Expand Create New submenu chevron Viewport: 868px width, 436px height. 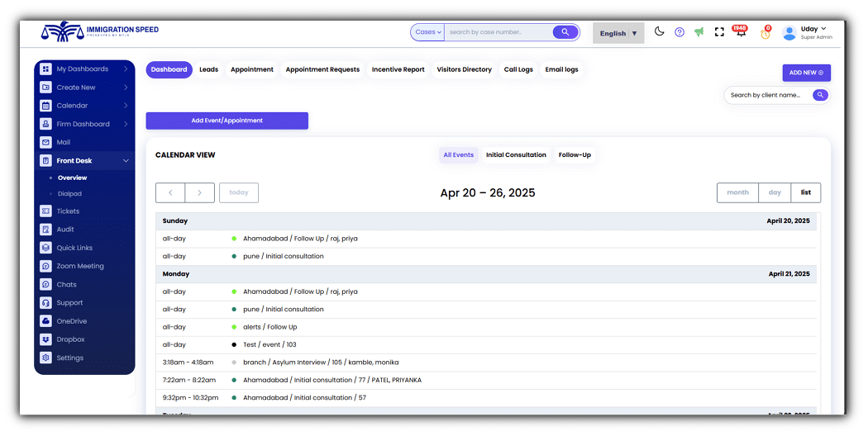[x=126, y=88]
